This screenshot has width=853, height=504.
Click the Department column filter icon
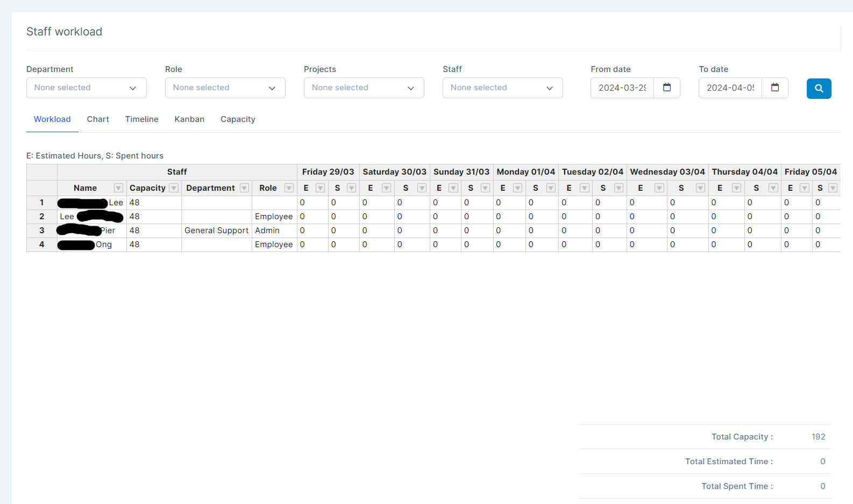(244, 188)
